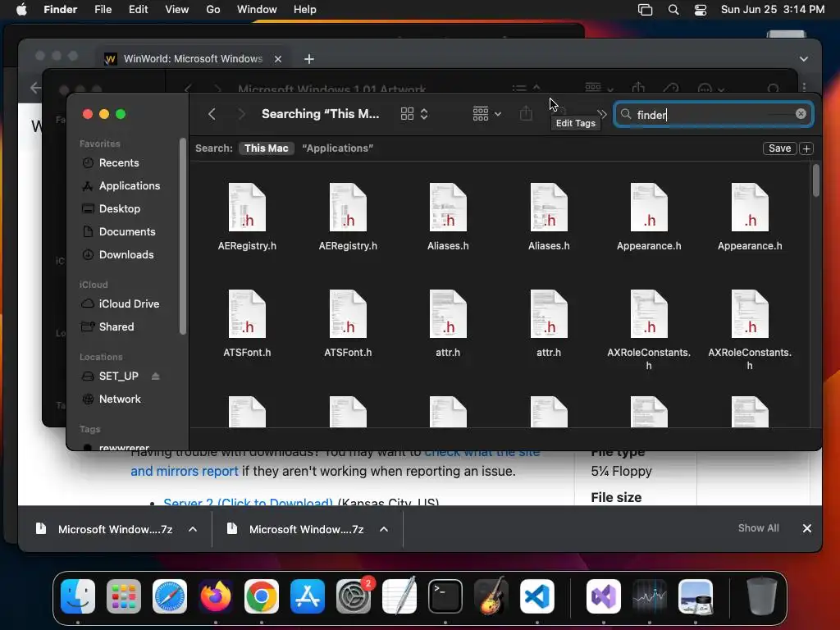Go back in the Finder search window
The image size is (840, 630).
(212, 114)
